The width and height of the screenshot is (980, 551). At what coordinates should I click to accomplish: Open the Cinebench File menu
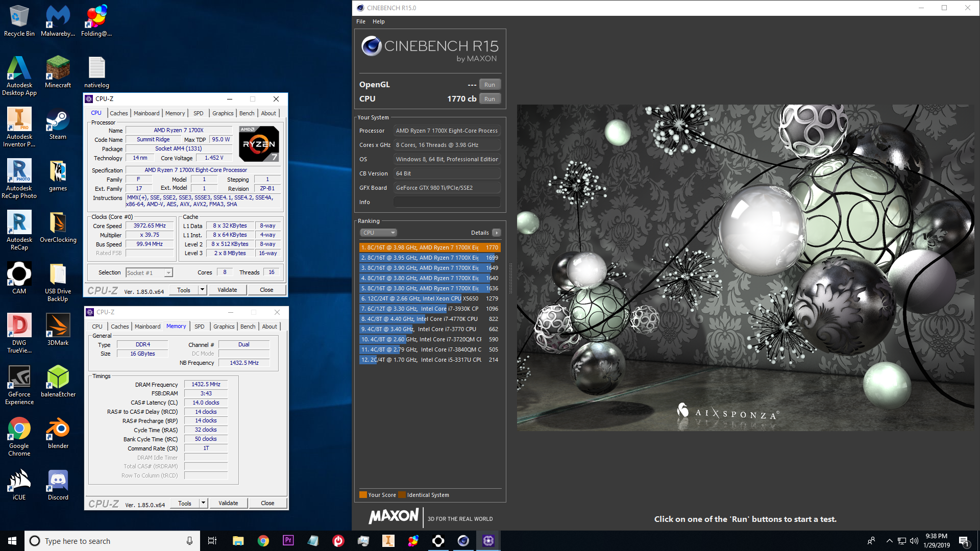click(361, 21)
